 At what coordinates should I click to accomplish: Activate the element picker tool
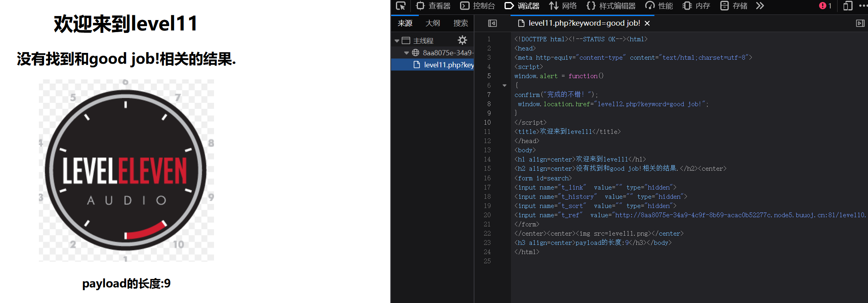click(401, 6)
